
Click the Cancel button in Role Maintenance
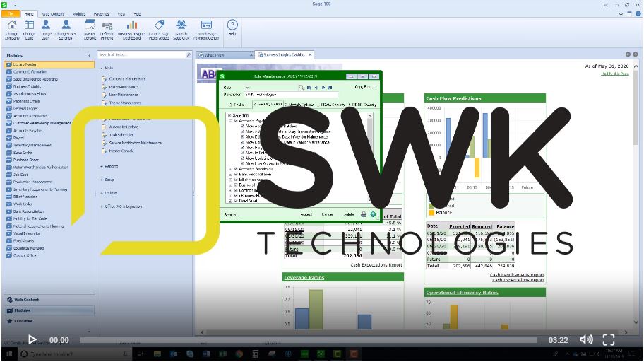point(328,214)
